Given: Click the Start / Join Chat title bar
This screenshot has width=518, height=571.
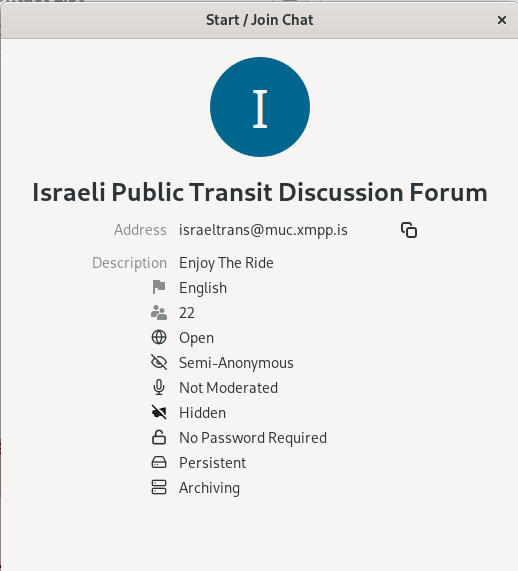Looking at the screenshot, I should pos(259,20).
